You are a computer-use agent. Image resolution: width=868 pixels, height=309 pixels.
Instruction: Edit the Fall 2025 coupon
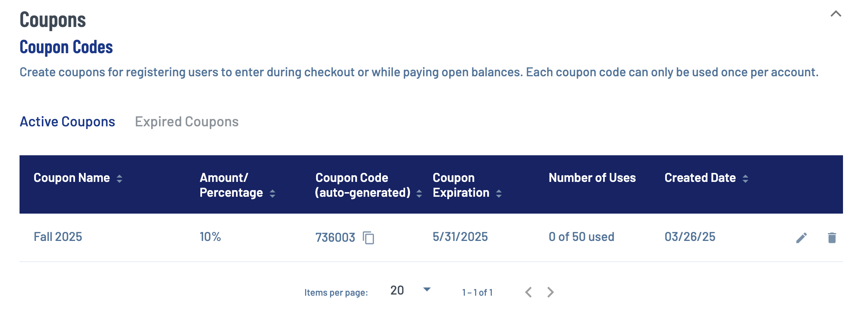pyautogui.click(x=801, y=237)
